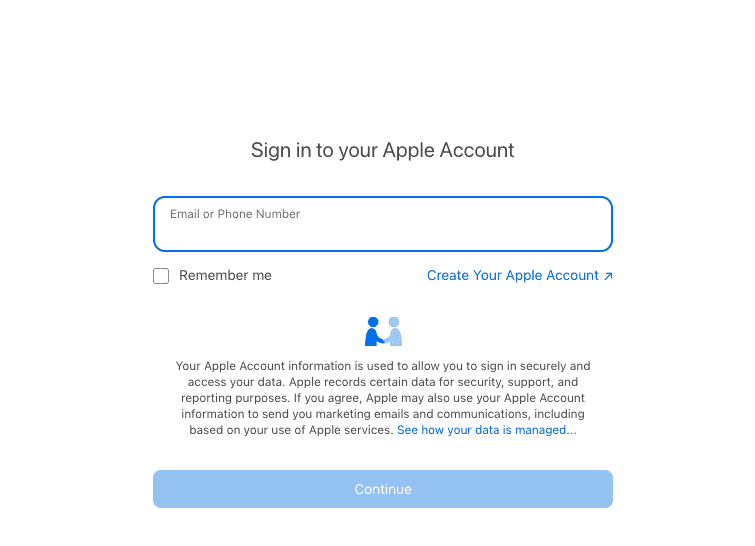Focus the Email or Phone Number field

click(x=383, y=224)
